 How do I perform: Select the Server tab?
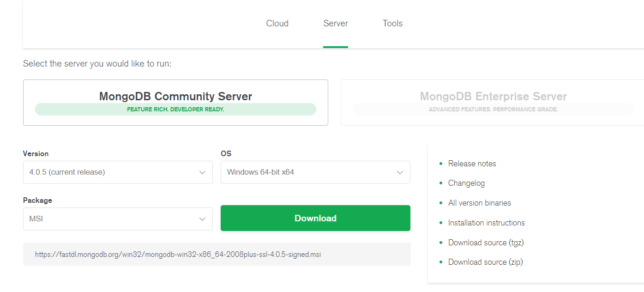click(x=336, y=24)
